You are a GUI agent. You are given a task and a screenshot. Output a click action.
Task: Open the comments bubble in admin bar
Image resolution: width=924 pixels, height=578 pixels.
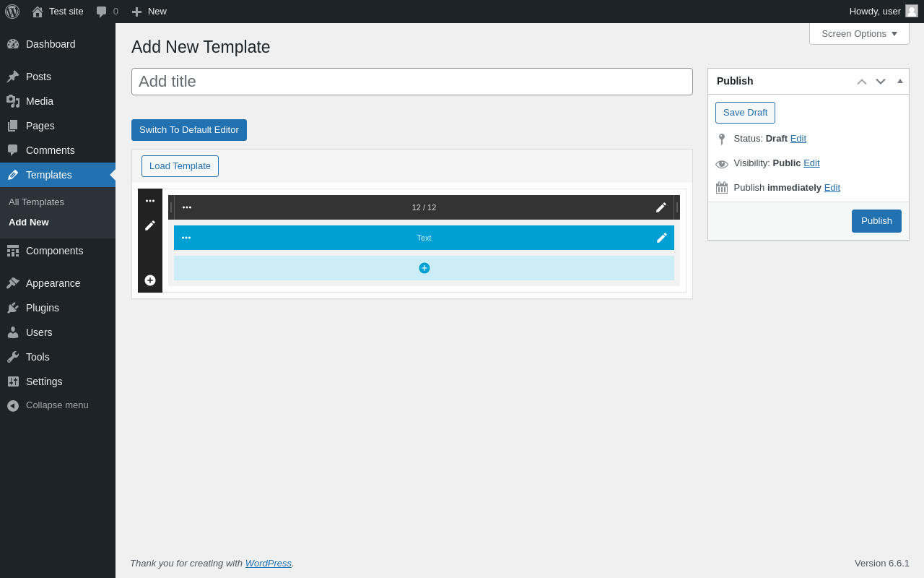click(x=108, y=12)
